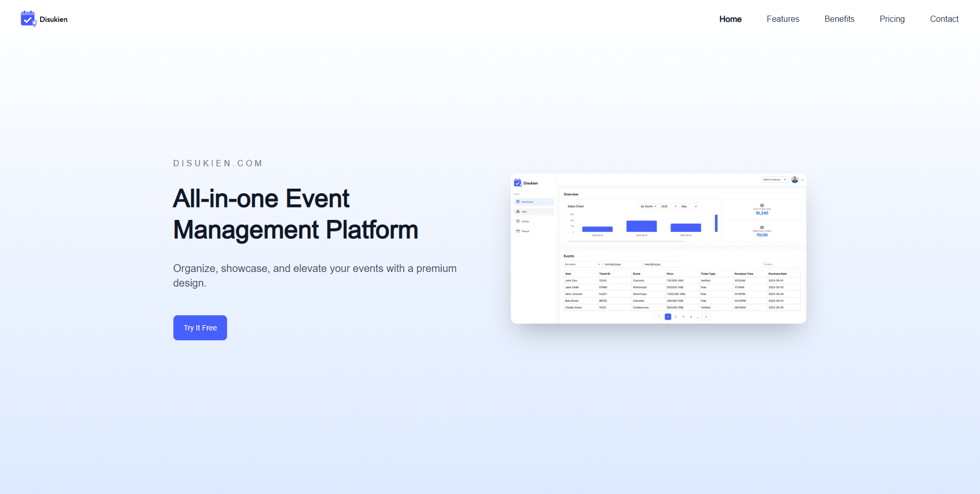Screen dimensions: 980x494
Task: Click the Disukien brand name in header
Action: coord(54,19)
